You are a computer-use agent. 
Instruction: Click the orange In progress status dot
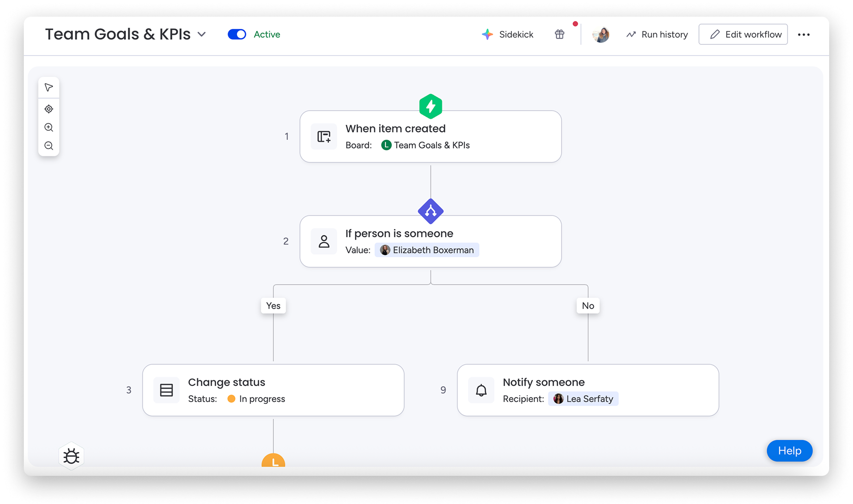[231, 399]
